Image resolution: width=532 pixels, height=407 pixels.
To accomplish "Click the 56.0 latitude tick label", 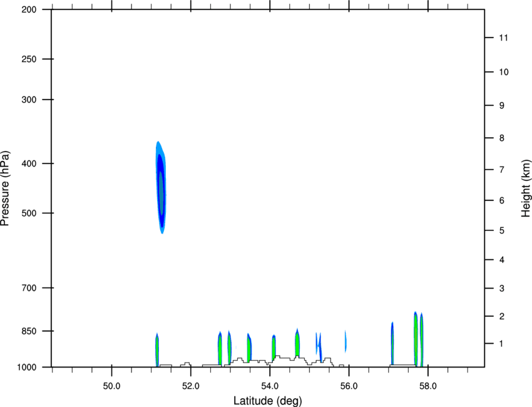I will pos(349,386).
